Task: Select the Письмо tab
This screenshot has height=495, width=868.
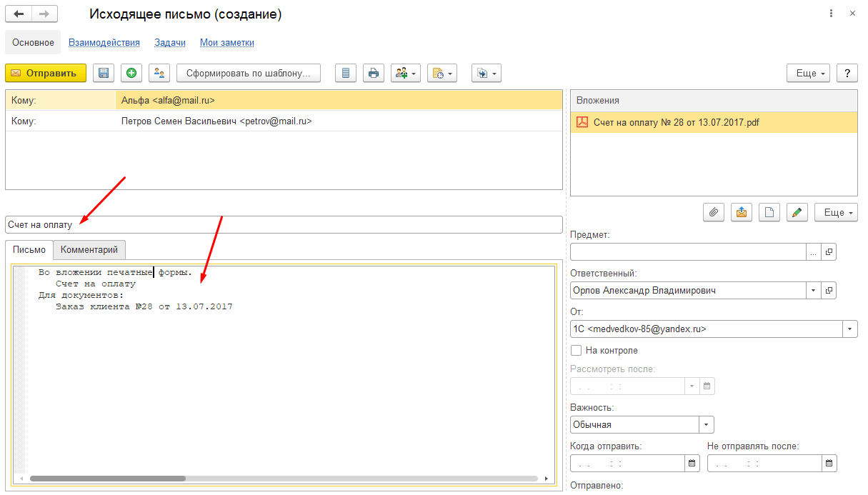Action: point(29,250)
